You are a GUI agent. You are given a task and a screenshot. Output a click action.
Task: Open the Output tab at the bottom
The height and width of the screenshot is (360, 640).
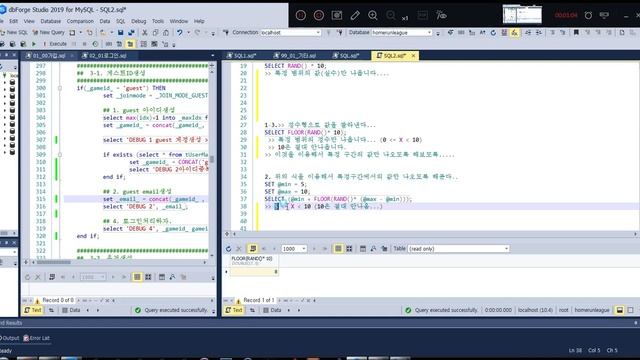coord(10,338)
